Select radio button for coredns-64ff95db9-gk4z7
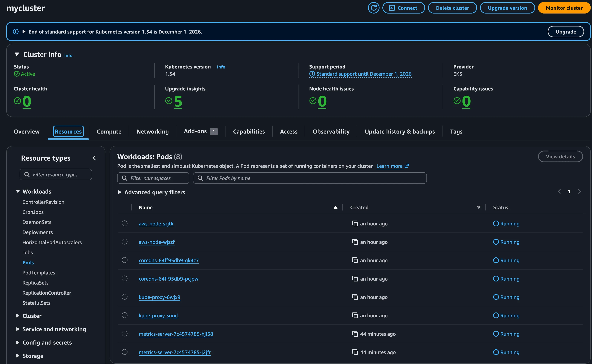The height and width of the screenshot is (364, 592). (125, 260)
